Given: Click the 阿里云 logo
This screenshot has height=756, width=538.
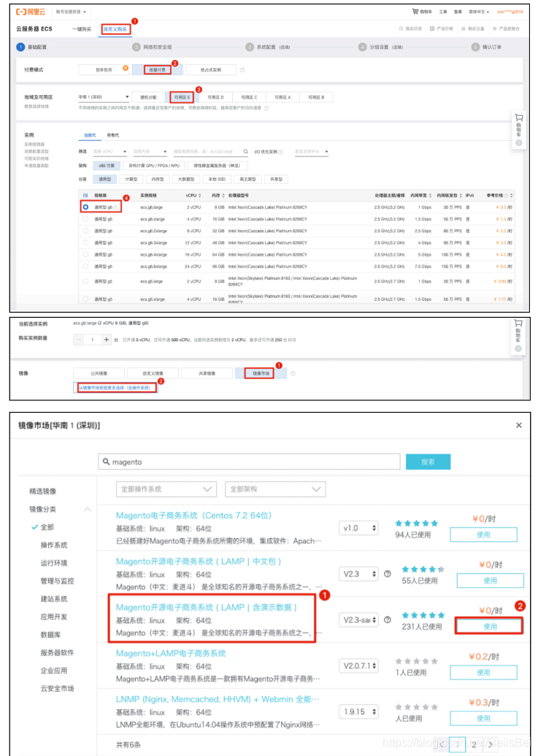Looking at the screenshot, I should tap(31, 12).
